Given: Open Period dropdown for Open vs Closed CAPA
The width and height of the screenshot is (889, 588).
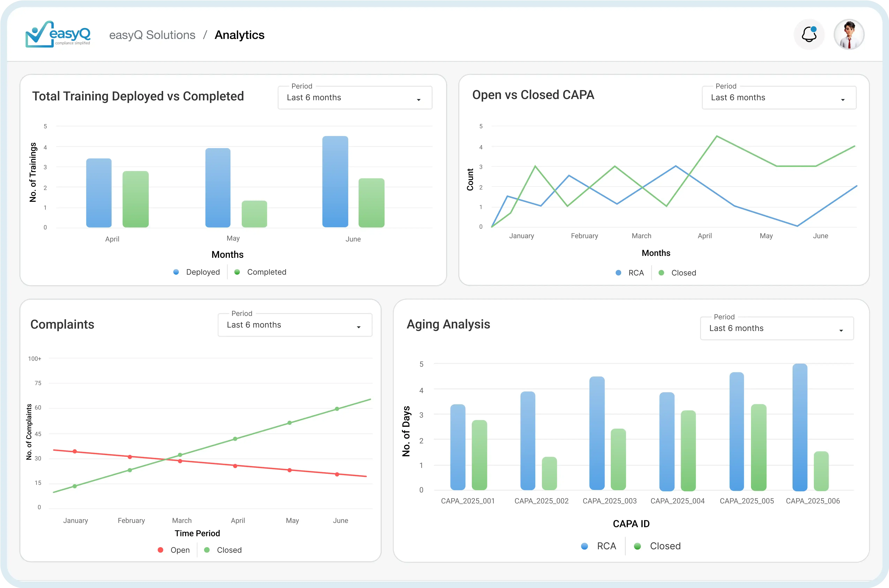Looking at the screenshot, I should click(x=779, y=97).
